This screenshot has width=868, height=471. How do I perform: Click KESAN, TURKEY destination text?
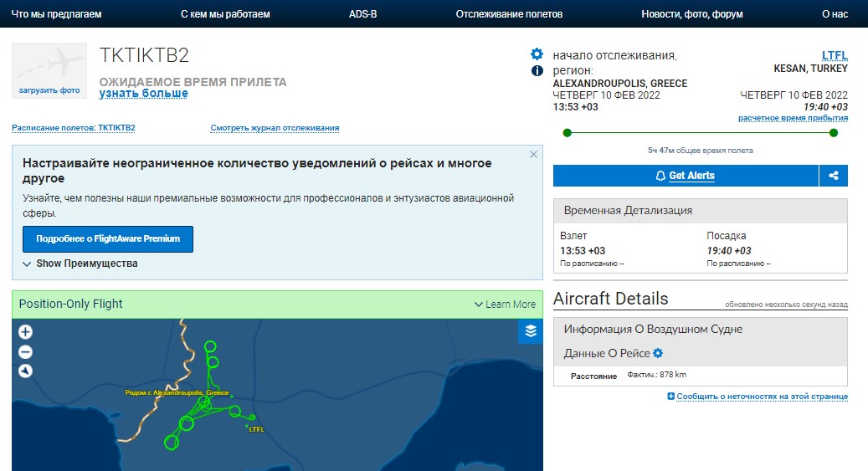tap(810, 69)
